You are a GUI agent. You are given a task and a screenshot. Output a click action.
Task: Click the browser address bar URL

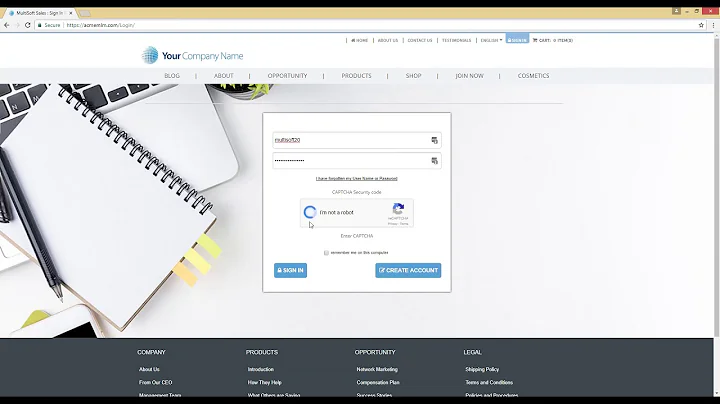101,25
